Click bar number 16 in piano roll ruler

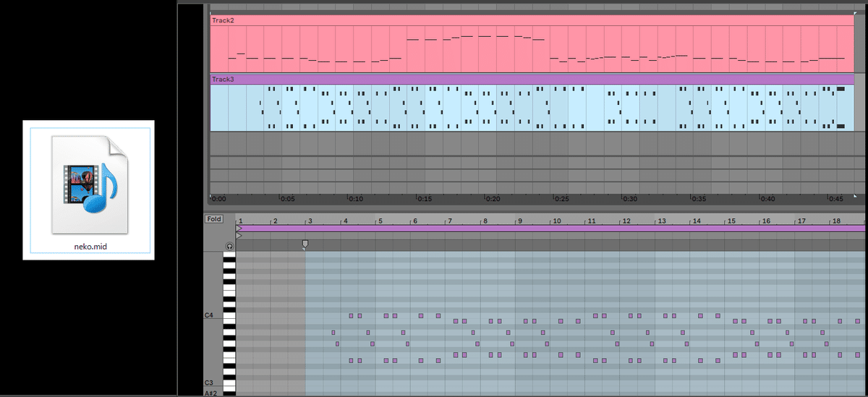[x=766, y=220]
